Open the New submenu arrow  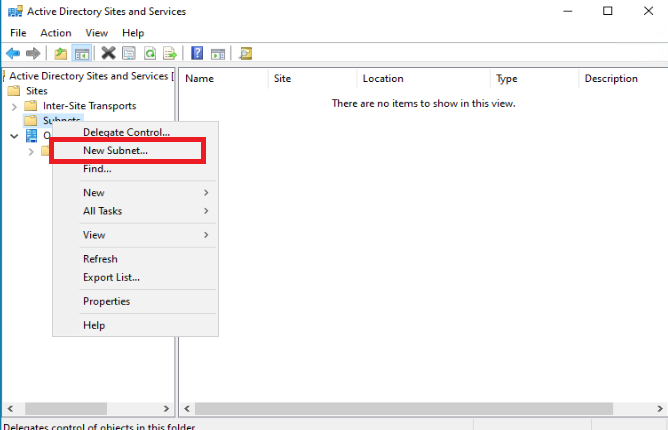[x=206, y=193]
